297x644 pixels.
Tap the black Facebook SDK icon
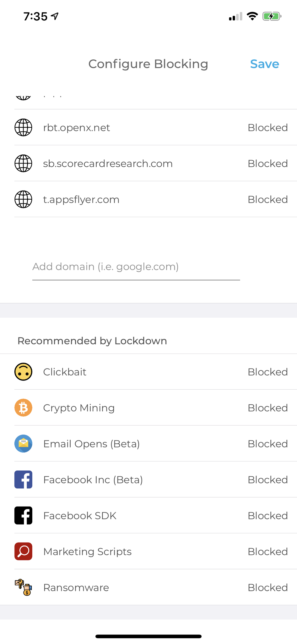coord(23,515)
